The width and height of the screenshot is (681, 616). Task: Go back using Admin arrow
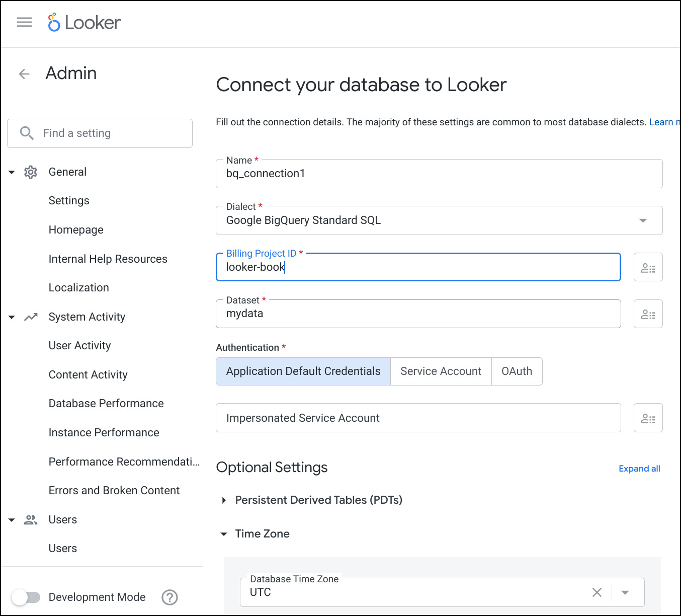coord(24,74)
